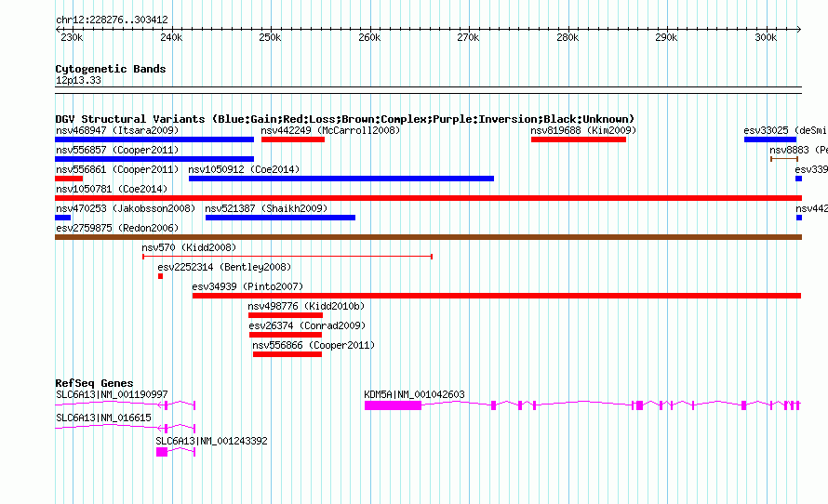
Task: Click the esv34939 (Pinto2007) label
Action: [247, 286]
